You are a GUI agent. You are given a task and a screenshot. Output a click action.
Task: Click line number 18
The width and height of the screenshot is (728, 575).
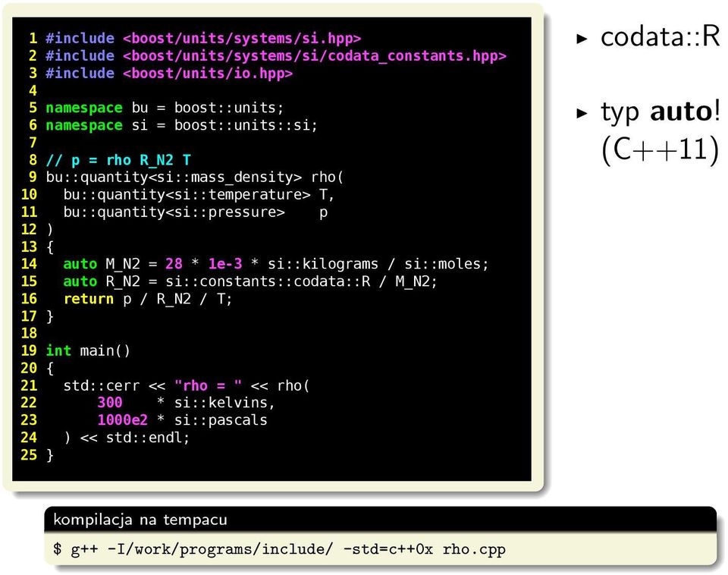(29, 332)
